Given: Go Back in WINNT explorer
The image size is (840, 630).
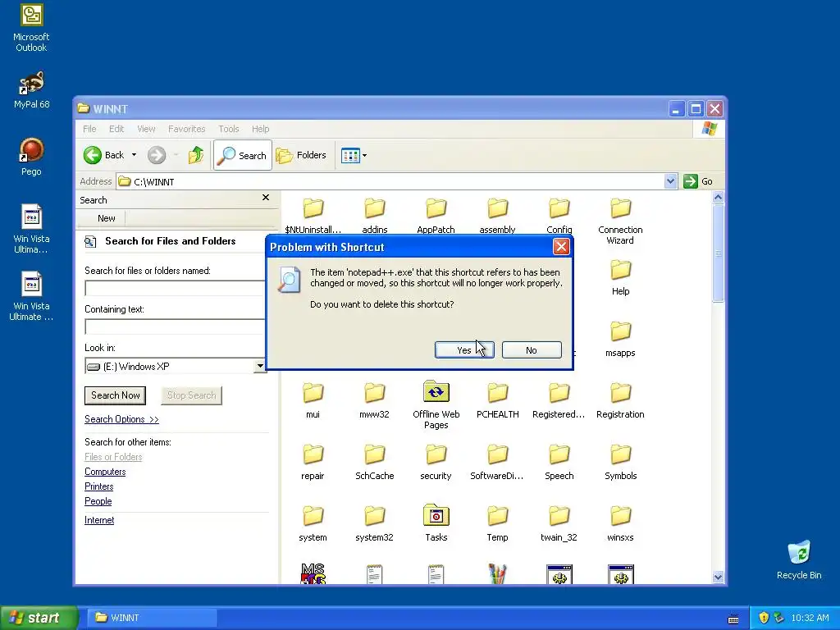Looking at the screenshot, I should (104, 155).
